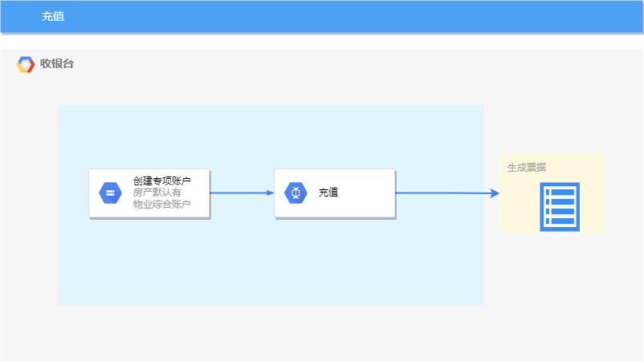644x361 pixels.
Task: Select the equals-sign hexagon icon in 创建专项账户
Action: [x=109, y=193]
